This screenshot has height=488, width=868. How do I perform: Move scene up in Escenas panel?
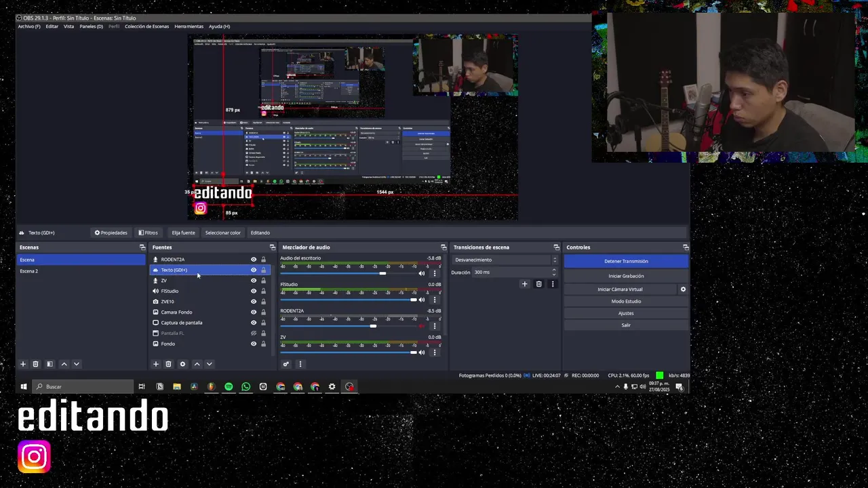point(64,364)
